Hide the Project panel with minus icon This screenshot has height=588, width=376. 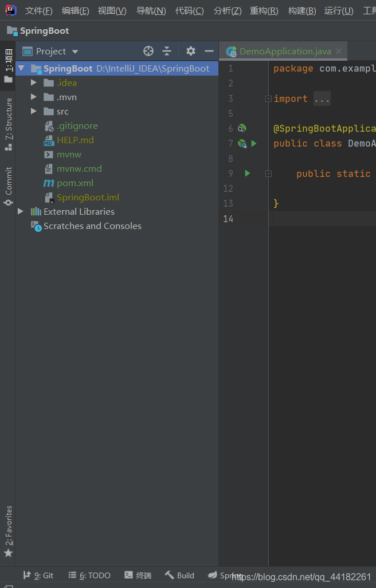[209, 51]
